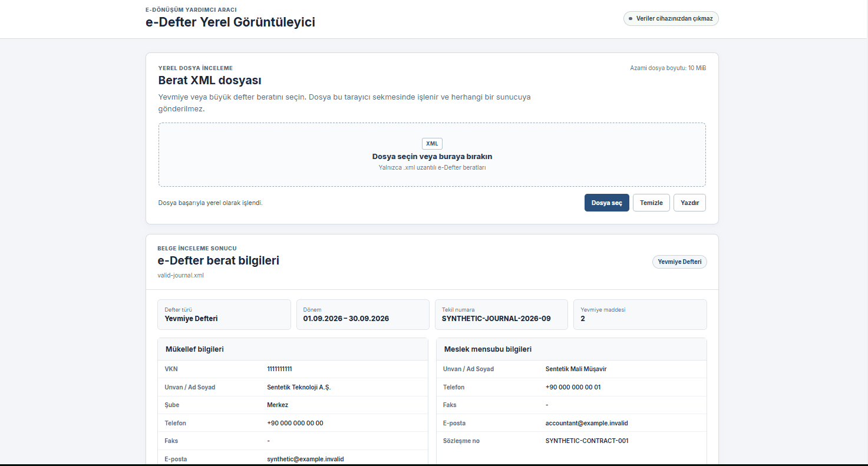This screenshot has height=466, width=868.
Task: Click the Şube value Merkez
Action: point(278,405)
